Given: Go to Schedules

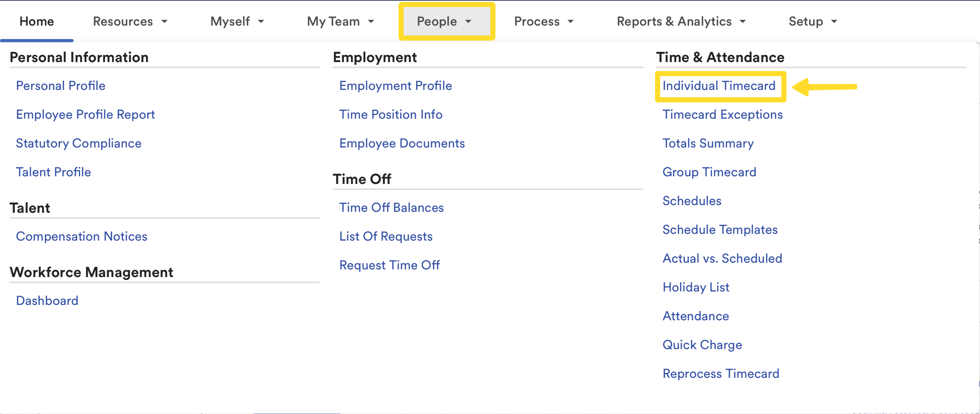Looking at the screenshot, I should tap(692, 201).
